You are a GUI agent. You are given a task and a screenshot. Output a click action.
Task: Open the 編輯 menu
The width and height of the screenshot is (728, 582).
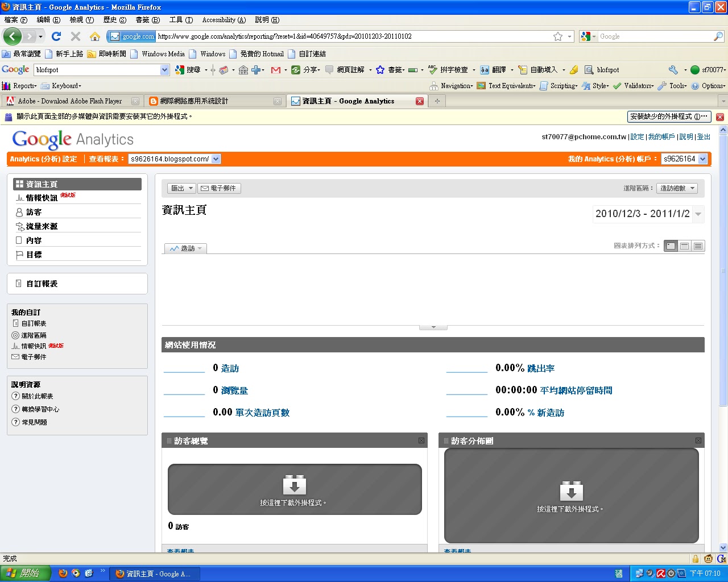click(x=48, y=20)
